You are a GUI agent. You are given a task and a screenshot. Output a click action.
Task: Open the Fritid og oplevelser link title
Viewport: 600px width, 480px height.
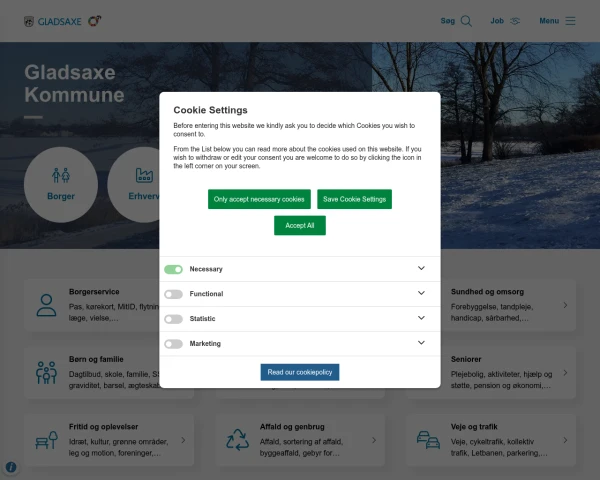pos(103,426)
